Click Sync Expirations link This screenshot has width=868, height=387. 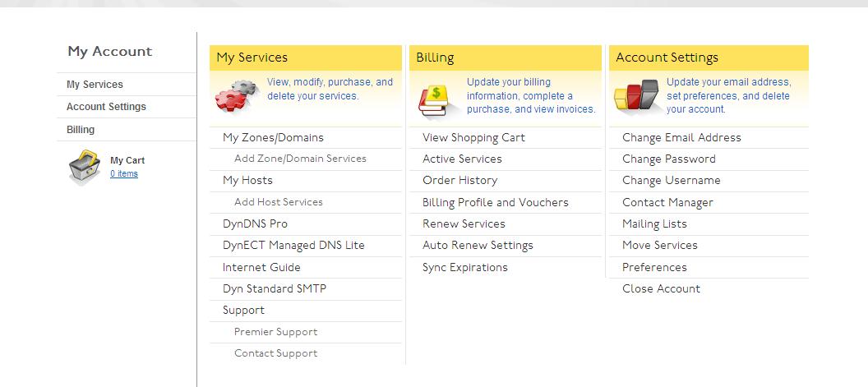pos(465,267)
